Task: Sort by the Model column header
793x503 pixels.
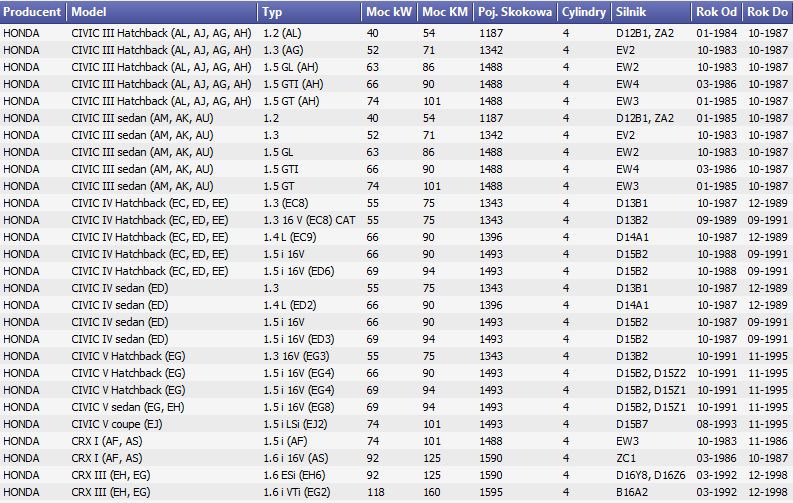Action: click(x=162, y=12)
